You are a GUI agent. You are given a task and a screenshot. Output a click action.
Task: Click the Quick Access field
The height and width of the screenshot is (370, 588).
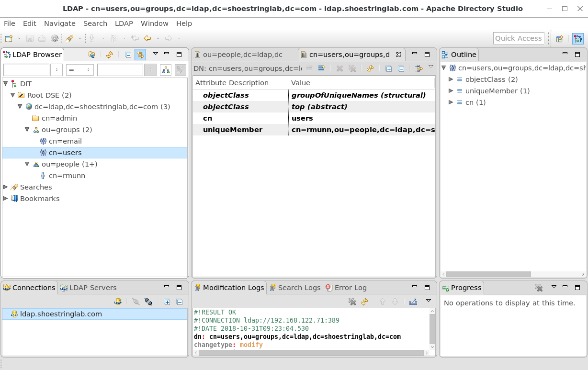pyautogui.click(x=519, y=38)
